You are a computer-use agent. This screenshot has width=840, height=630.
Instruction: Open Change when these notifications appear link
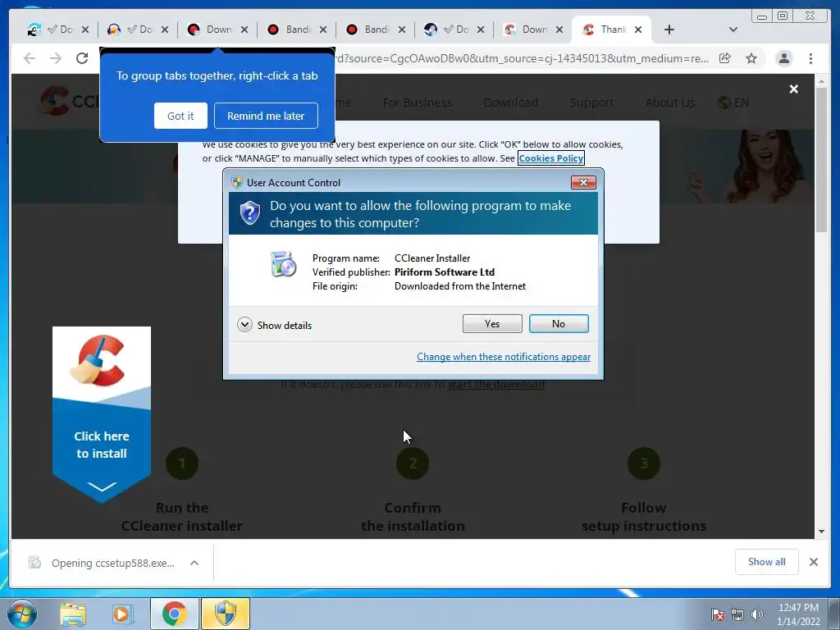504,357
